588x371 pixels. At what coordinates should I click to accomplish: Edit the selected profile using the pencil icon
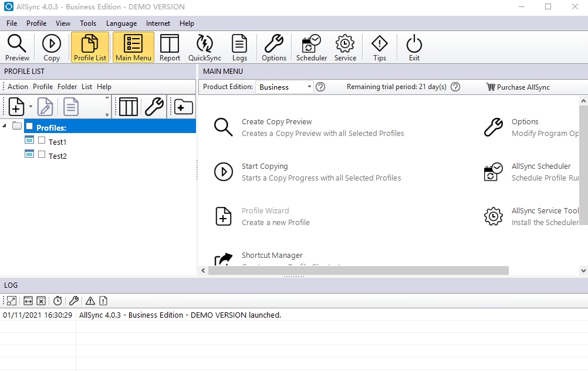pos(45,106)
